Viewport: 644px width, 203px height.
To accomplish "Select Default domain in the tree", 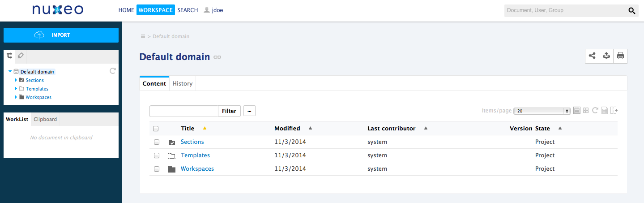I will [37, 72].
